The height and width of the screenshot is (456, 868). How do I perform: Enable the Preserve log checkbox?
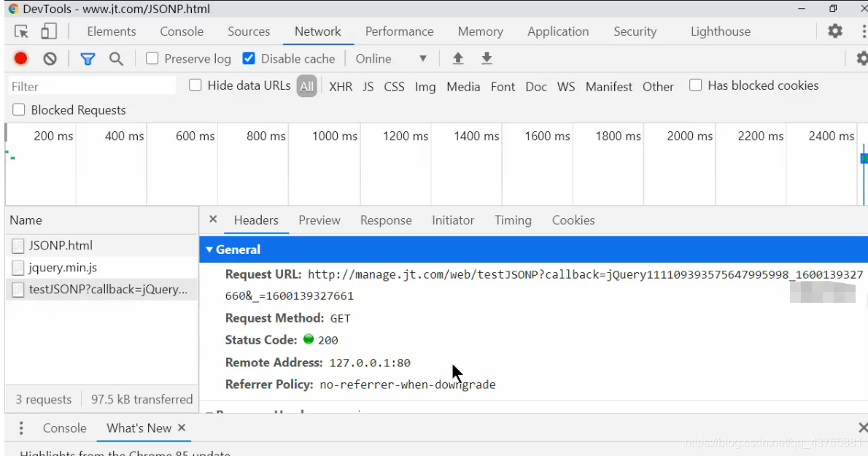pyautogui.click(x=152, y=58)
